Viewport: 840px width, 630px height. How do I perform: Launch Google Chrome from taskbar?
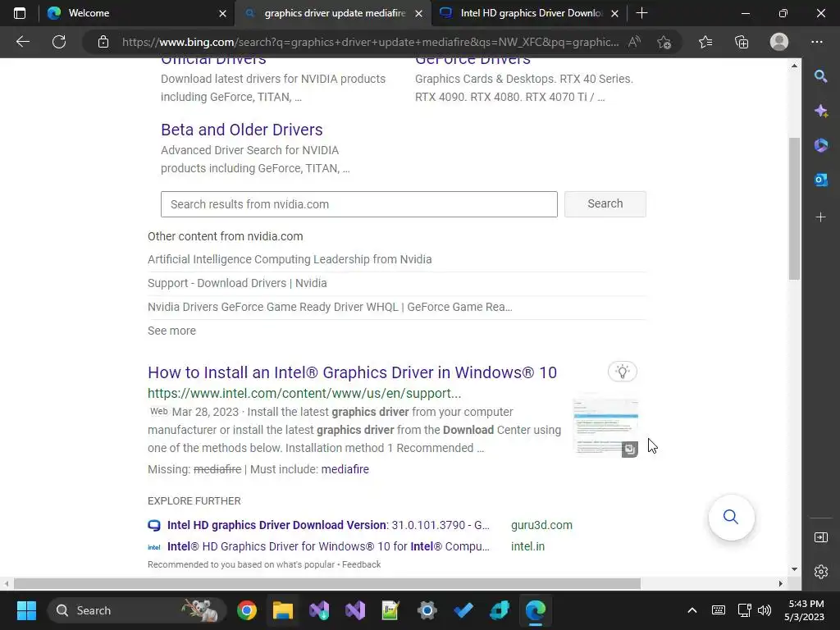pos(247,610)
